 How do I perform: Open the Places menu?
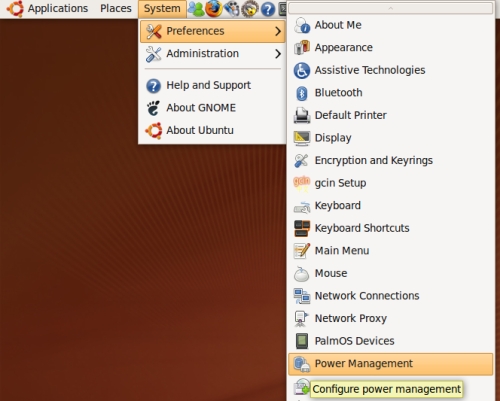point(116,8)
